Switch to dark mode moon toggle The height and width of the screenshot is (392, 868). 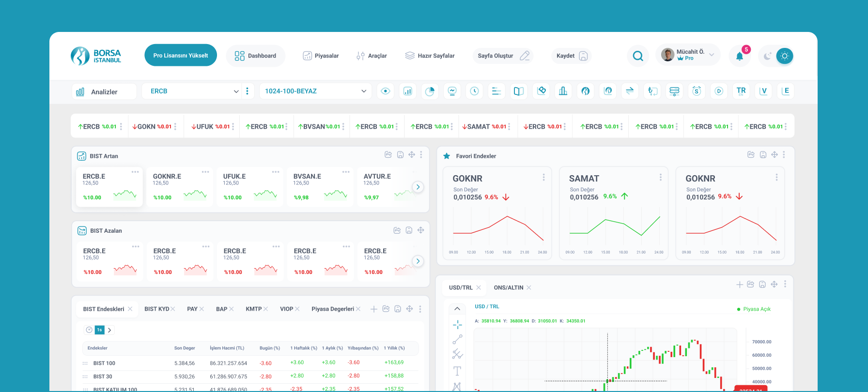coord(767,56)
